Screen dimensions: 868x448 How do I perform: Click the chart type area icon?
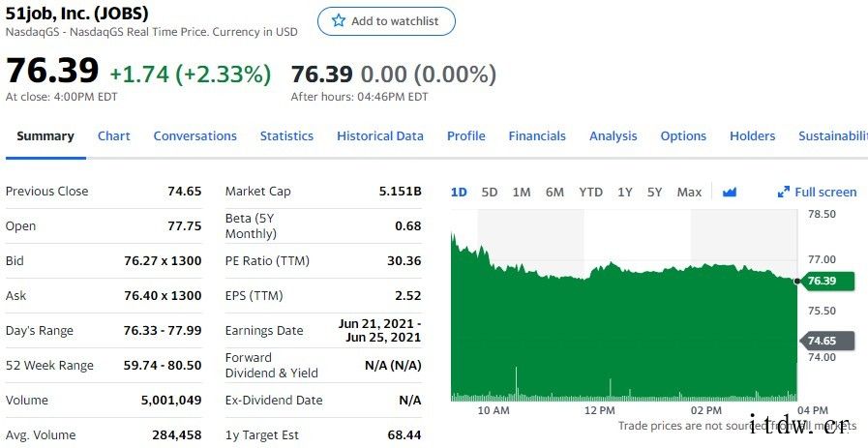[730, 192]
